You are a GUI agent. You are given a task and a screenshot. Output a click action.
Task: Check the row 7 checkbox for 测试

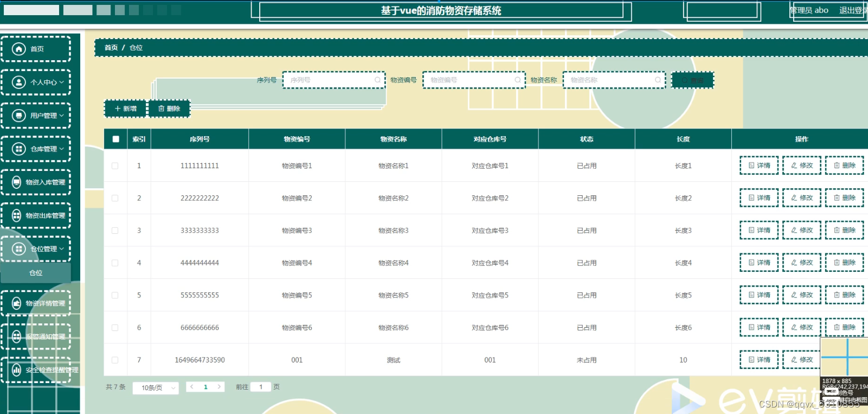(115, 360)
